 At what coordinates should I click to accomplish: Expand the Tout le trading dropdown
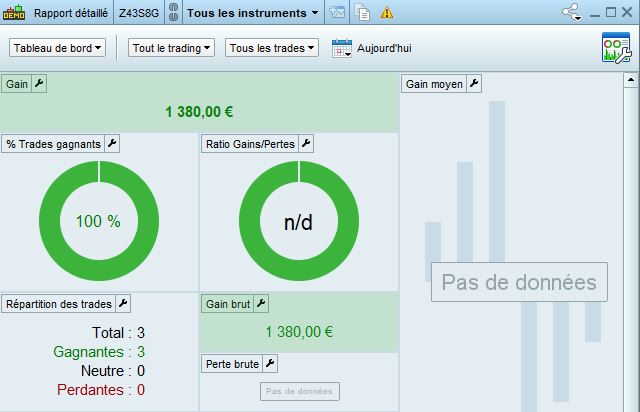coord(171,48)
